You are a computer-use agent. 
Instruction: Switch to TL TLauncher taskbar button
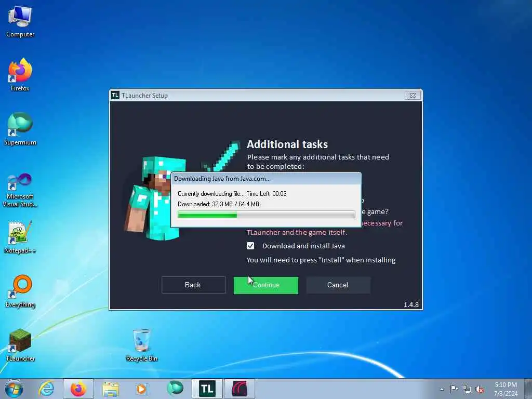207,389
